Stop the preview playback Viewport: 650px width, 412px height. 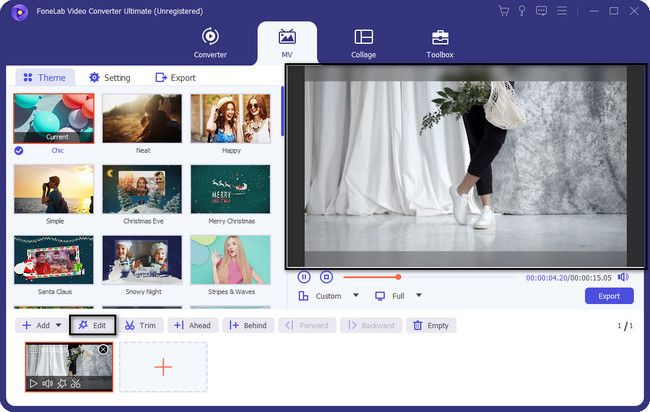[326, 277]
